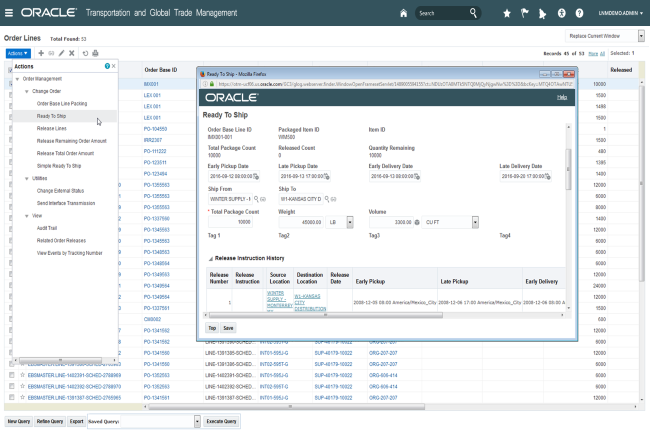Click the pencil edit icon in the toolbar

(61, 53)
